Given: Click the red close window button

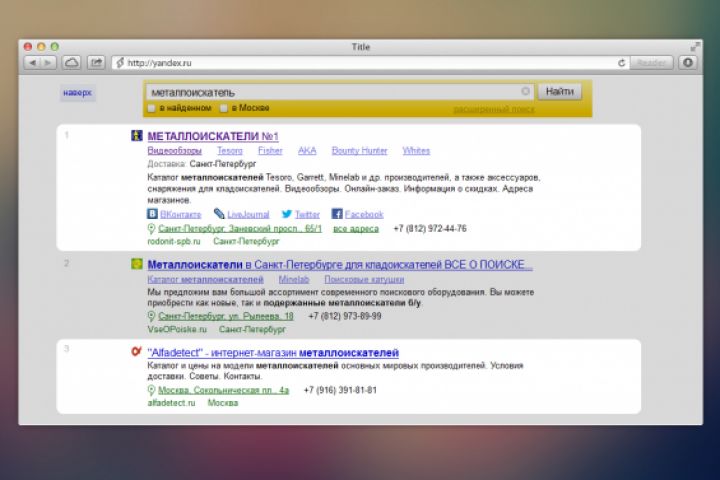Looking at the screenshot, I should [28, 47].
